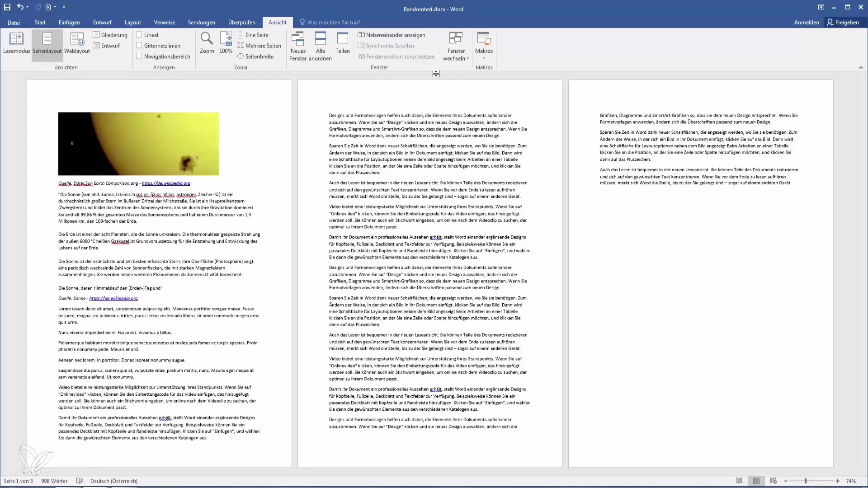
Task: Click Anmelden to sign in
Action: [x=807, y=22]
